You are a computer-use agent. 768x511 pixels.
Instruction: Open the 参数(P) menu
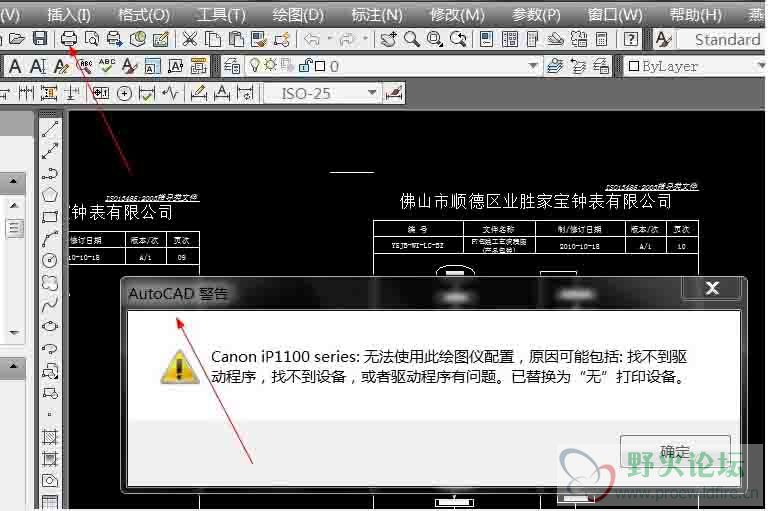[x=536, y=15]
